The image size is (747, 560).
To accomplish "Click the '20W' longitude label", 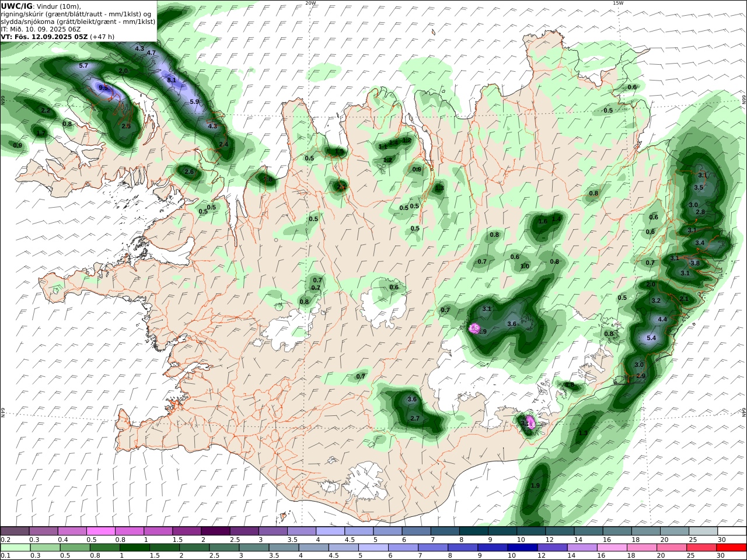I will point(310,3).
